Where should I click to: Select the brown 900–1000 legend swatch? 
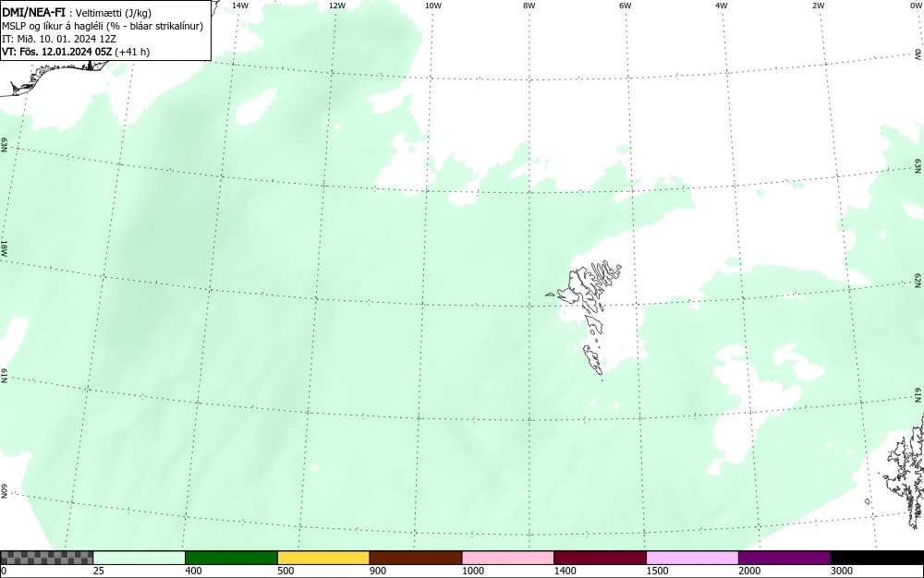pyautogui.click(x=416, y=558)
